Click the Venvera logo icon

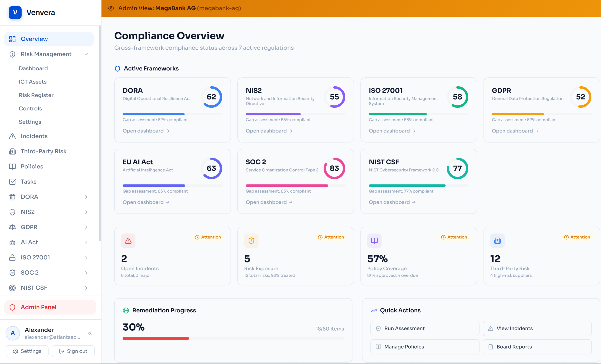[x=15, y=12]
